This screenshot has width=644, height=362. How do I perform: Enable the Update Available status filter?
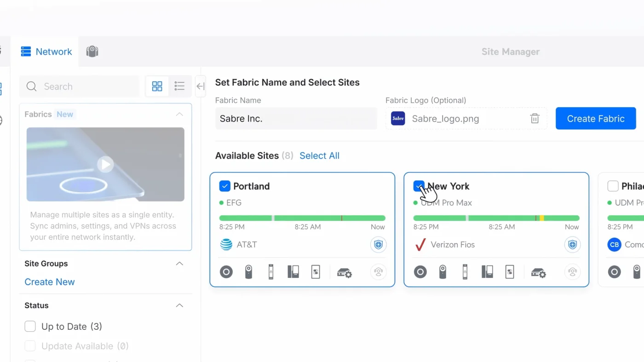coord(30,346)
